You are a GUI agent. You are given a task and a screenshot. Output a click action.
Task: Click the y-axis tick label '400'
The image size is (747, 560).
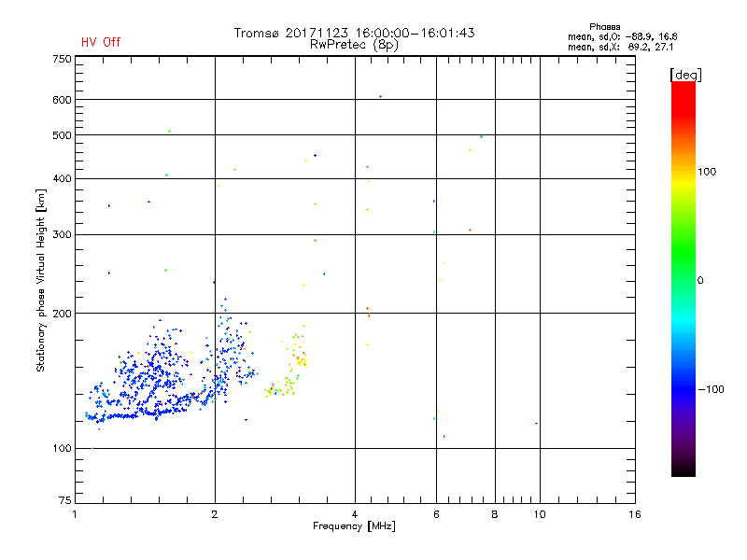[x=62, y=178]
